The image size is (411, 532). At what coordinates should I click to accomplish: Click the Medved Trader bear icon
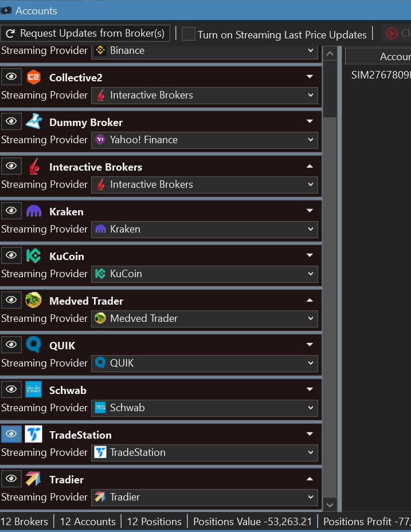click(x=34, y=300)
